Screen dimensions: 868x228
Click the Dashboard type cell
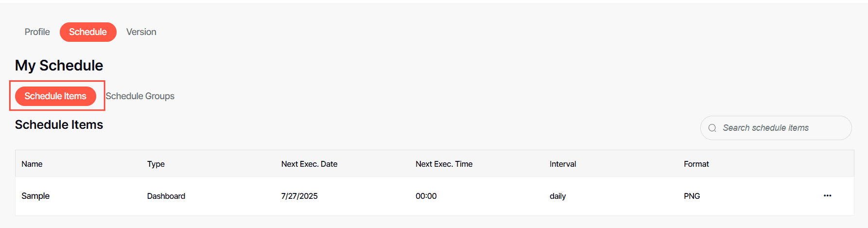click(166, 196)
